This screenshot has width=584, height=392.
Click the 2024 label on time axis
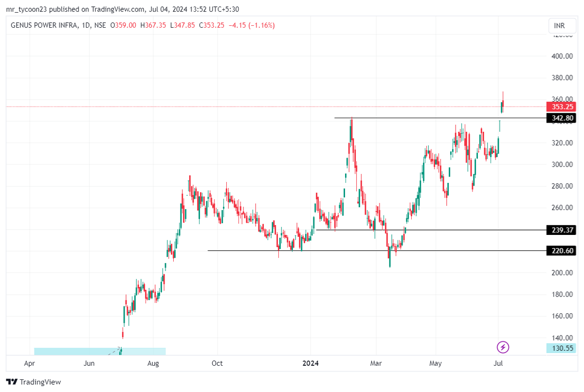(x=310, y=363)
